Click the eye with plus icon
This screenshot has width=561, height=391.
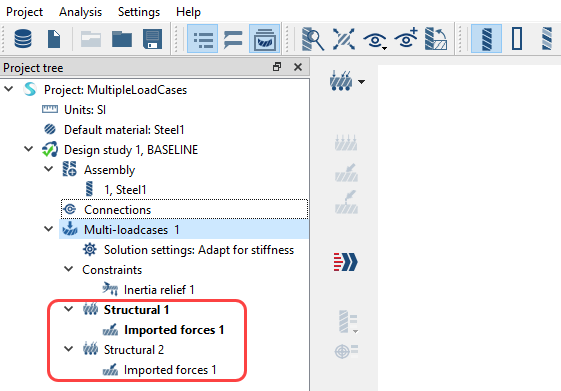point(406,38)
